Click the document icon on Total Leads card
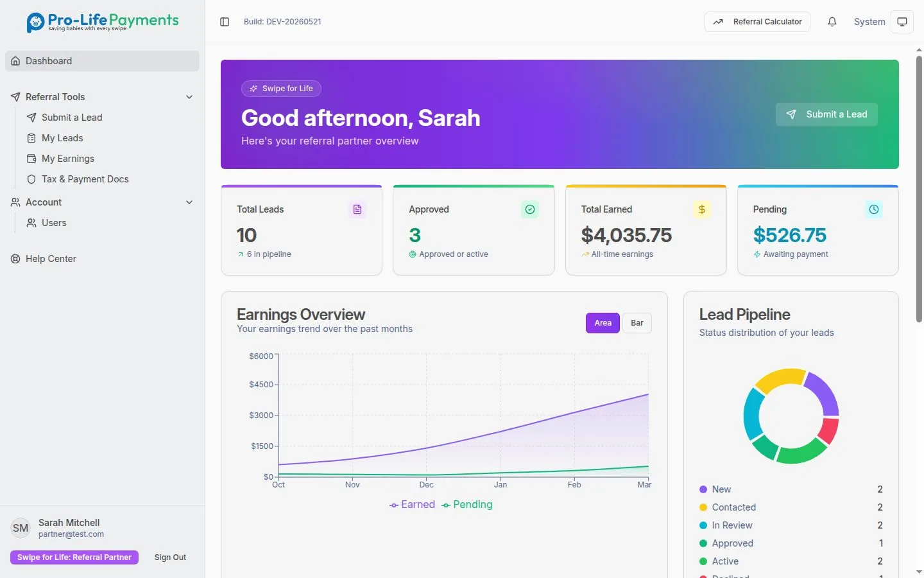 (357, 209)
